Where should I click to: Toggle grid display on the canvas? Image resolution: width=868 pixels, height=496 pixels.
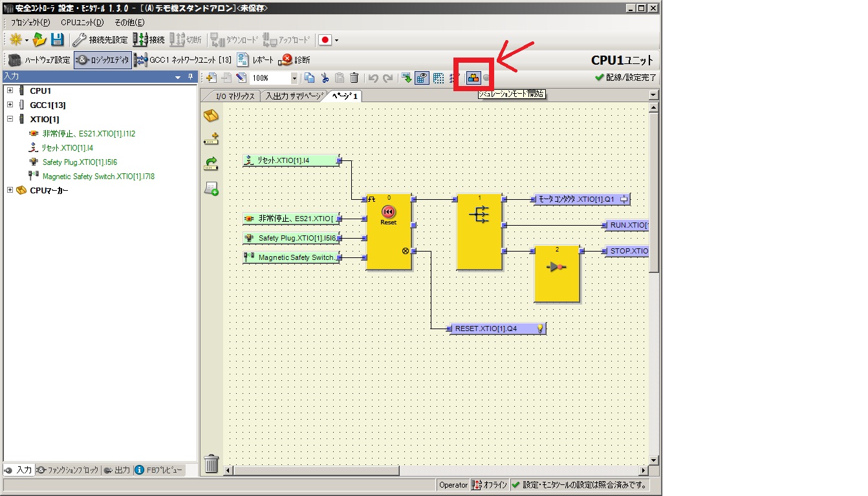tap(438, 78)
